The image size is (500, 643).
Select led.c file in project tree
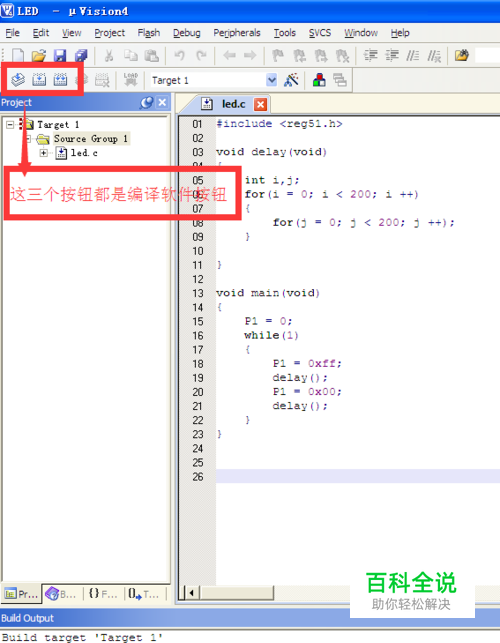(84, 153)
